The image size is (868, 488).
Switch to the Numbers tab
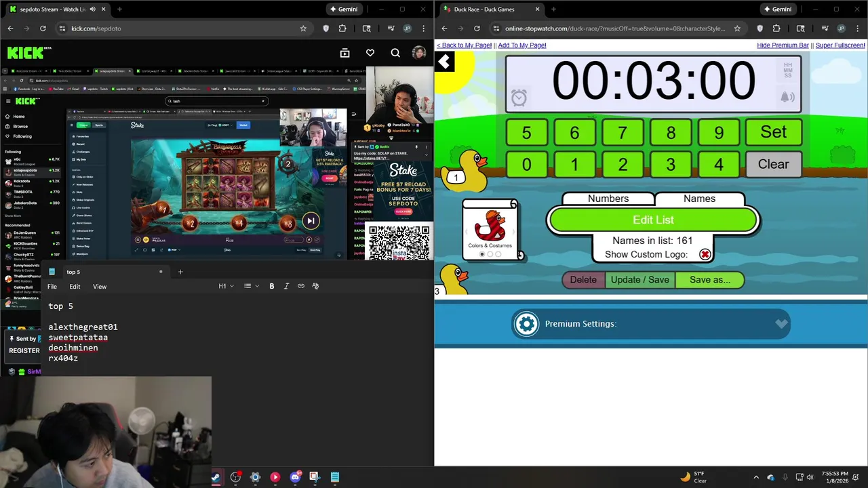pos(608,199)
